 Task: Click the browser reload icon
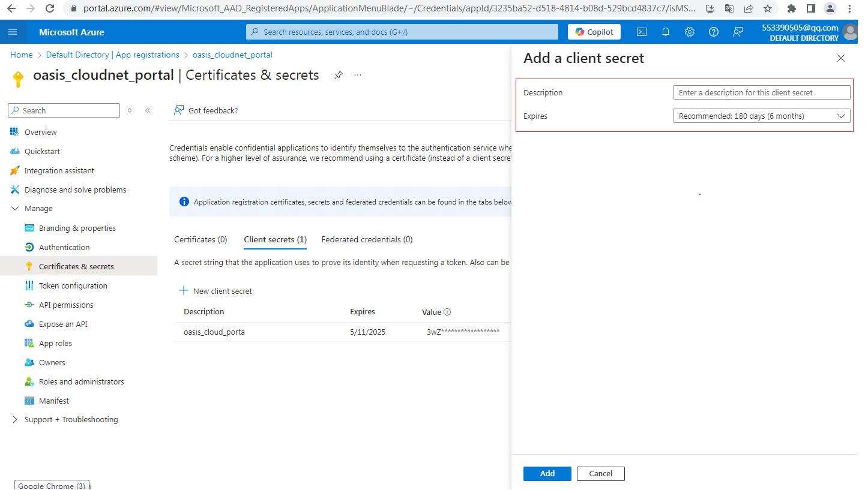click(50, 8)
